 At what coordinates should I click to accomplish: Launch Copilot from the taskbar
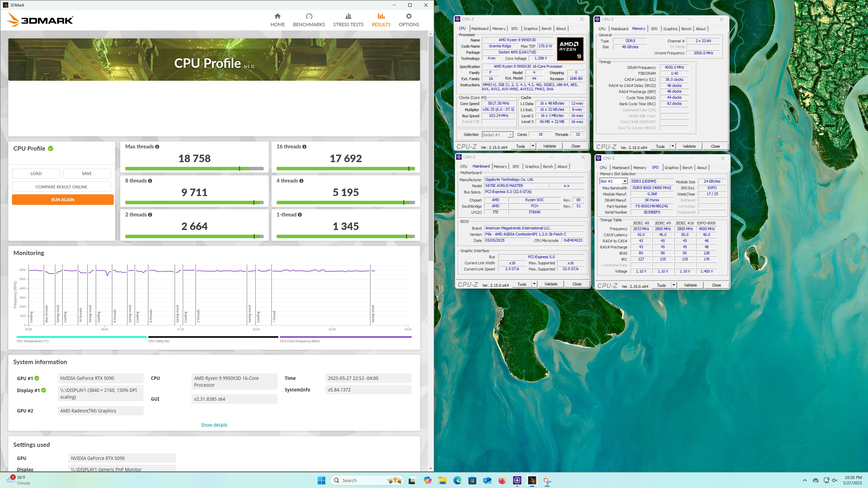click(427, 480)
